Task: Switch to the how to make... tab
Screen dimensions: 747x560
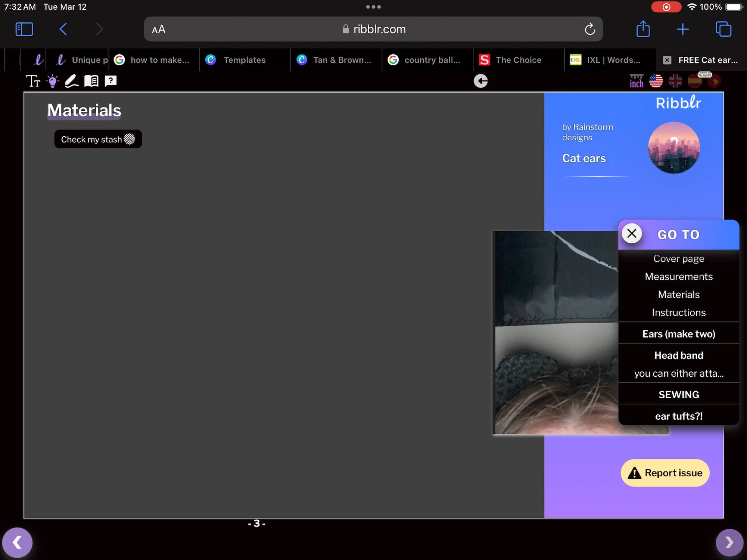Action: (x=154, y=60)
